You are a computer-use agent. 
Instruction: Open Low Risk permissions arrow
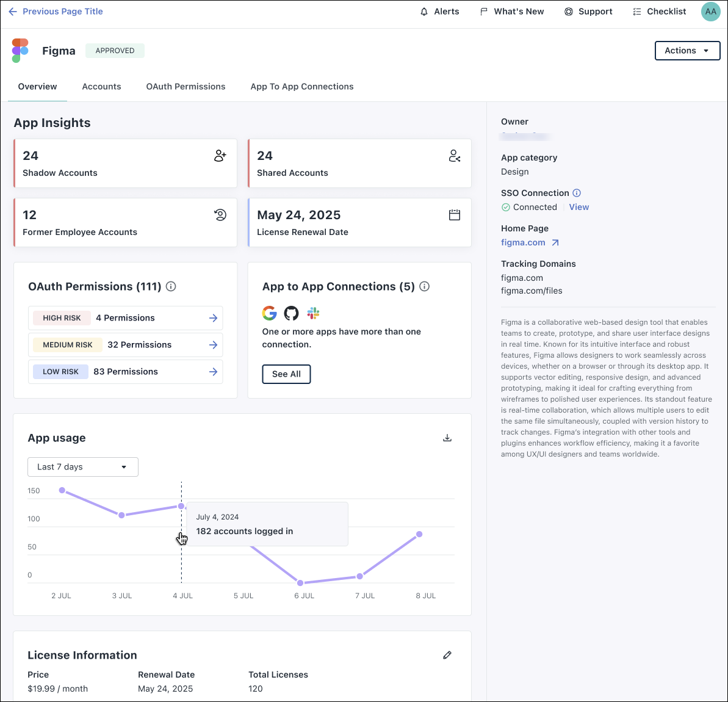(213, 372)
